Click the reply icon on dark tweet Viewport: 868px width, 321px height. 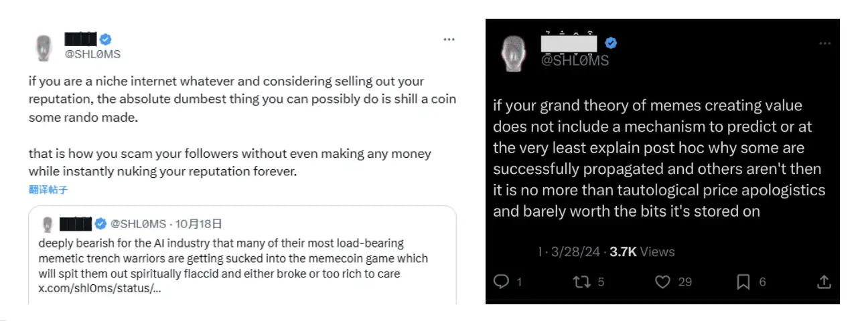tap(502, 282)
